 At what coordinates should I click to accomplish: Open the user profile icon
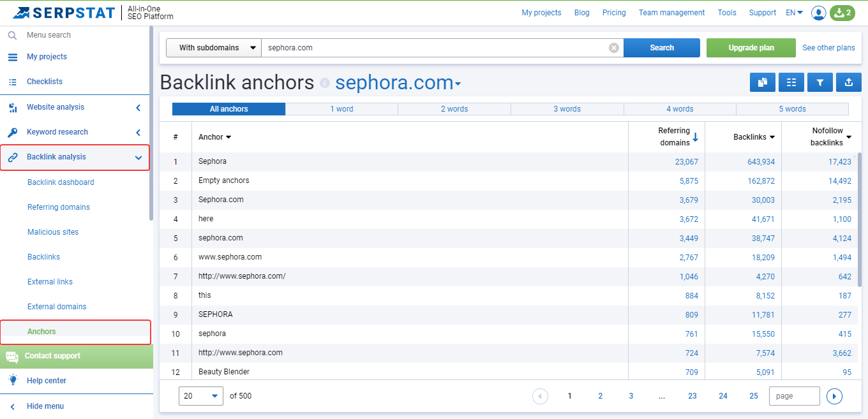point(818,13)
